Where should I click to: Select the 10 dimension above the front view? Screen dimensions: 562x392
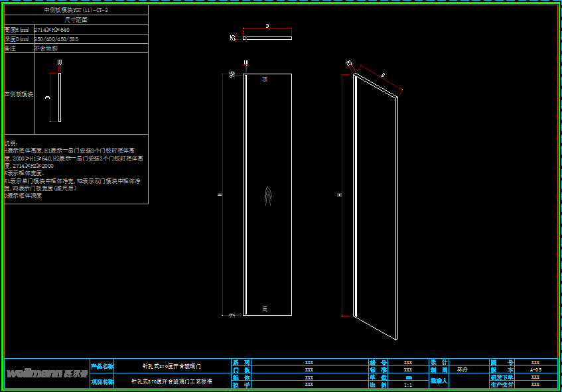click(x=246, y=63)
